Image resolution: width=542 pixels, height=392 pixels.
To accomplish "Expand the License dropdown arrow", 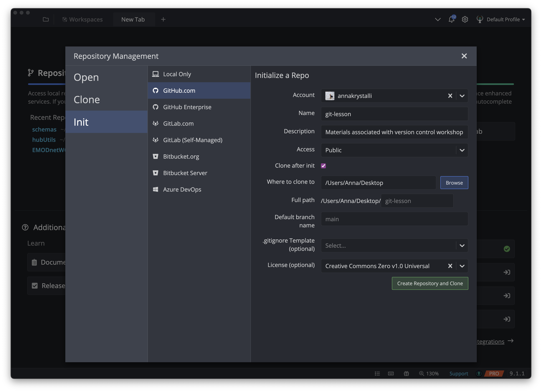I will pos(462,266).
